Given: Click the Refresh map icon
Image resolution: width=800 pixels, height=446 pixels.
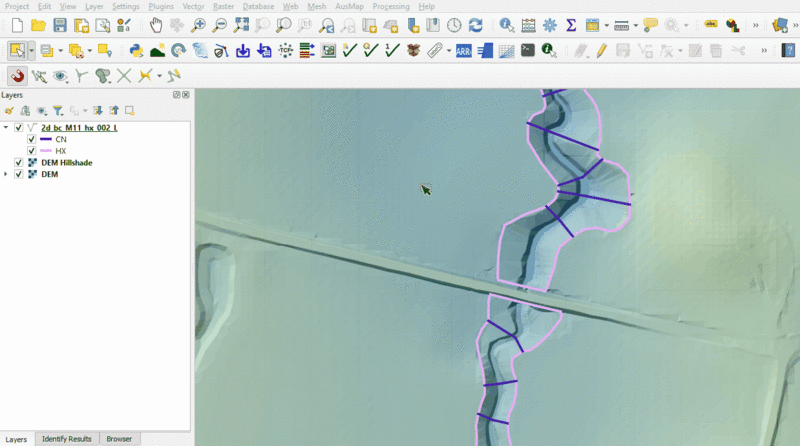Looking at the screenshot, I should [475, 25].
